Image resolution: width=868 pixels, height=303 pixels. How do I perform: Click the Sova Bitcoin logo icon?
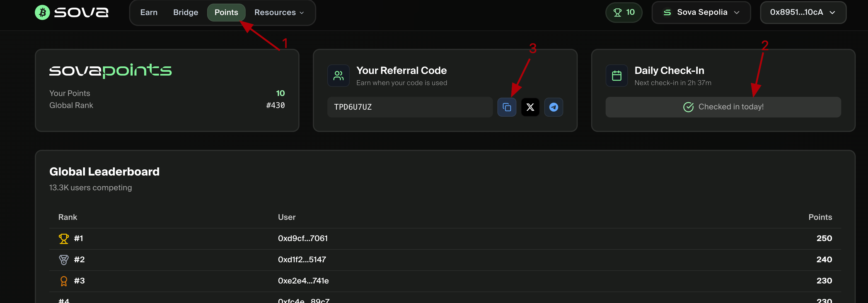(x=42, y=13)
